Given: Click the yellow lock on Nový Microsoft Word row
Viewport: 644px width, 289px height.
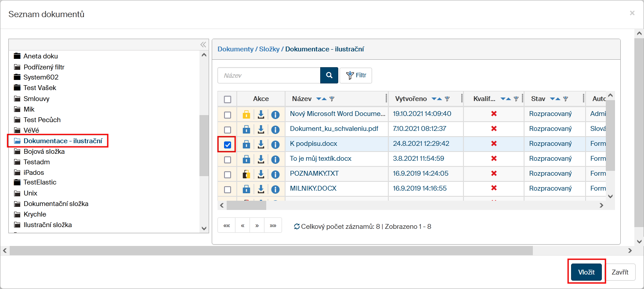Looking at the screenshot, I should tap(246, 114).
